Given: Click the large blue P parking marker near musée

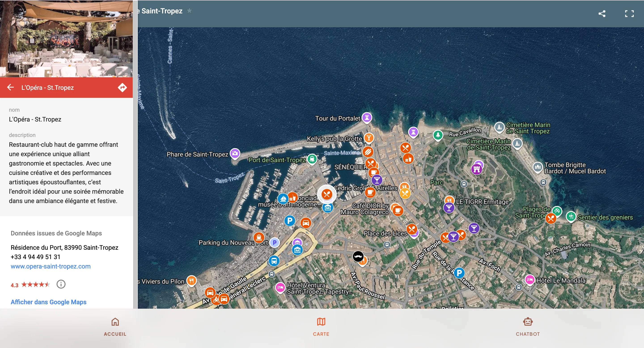Looking at the screenshot, I should pos(290,220).
